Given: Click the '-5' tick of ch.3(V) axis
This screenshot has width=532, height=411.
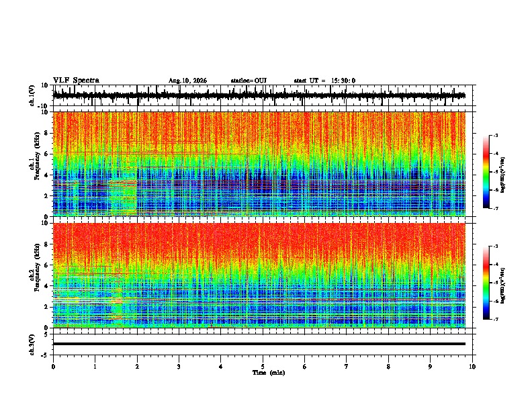Looking at the screenshot, I should (45, 355).
